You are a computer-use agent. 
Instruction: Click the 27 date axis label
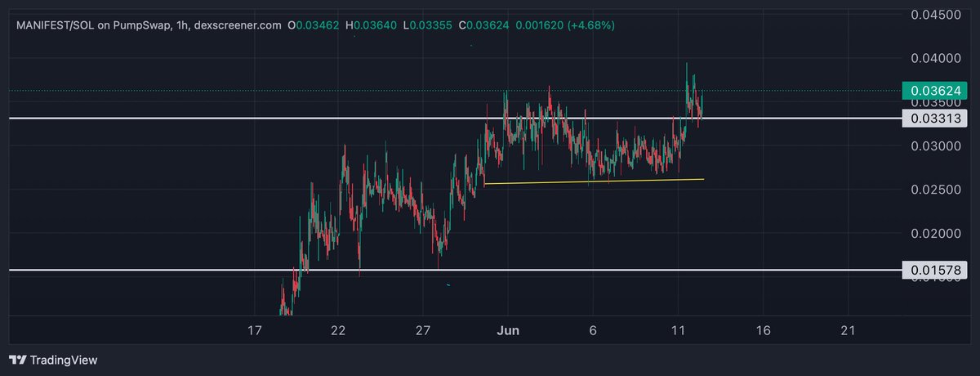tap(423, 330)
